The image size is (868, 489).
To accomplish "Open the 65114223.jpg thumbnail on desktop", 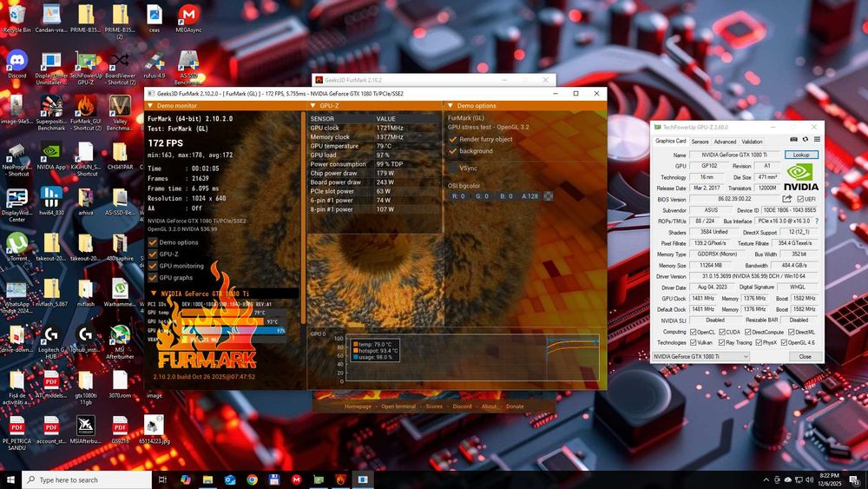I will 154,430.
